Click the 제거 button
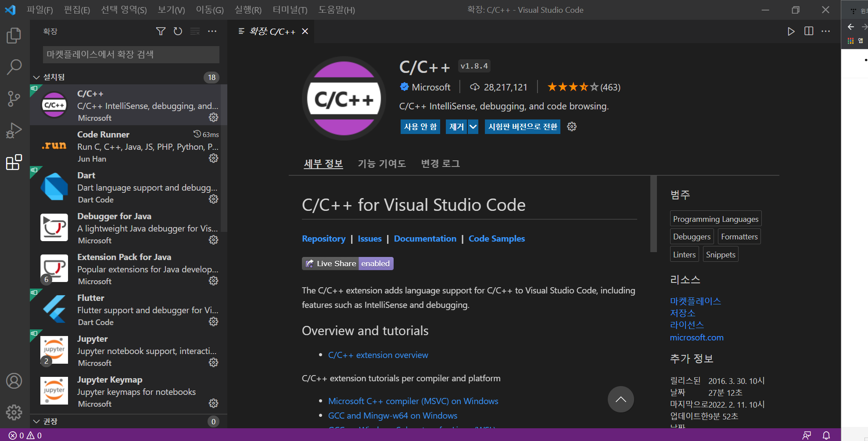This screenshot has height=441, width=868. (456, 127)
